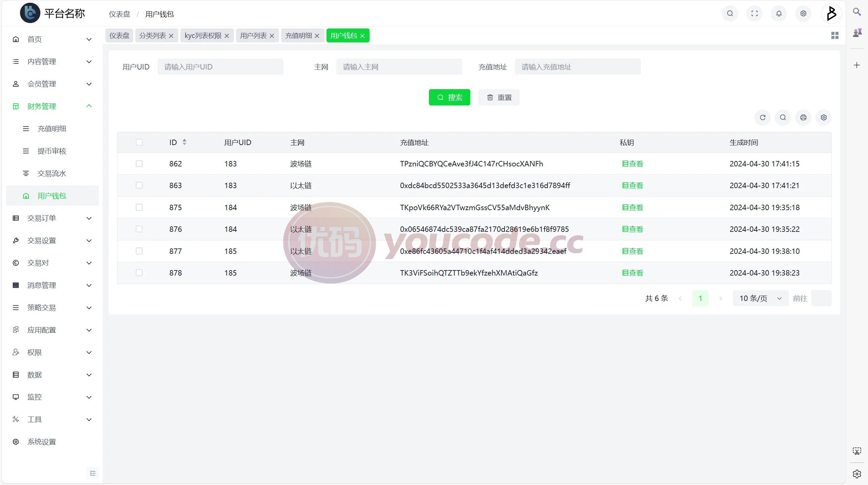The image size is (868, 485).
Task: Open 提币审核 in sidebar submenu
Action: coord(52,151)
